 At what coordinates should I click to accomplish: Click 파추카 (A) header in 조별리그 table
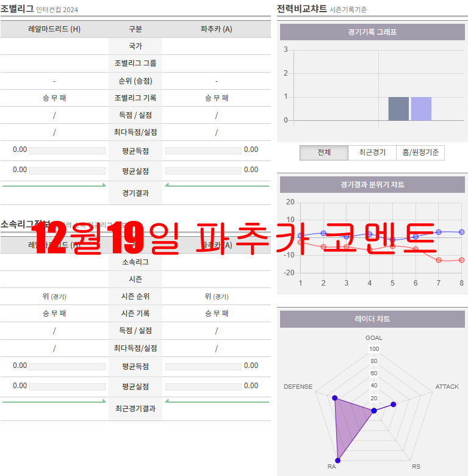point(217,29)
